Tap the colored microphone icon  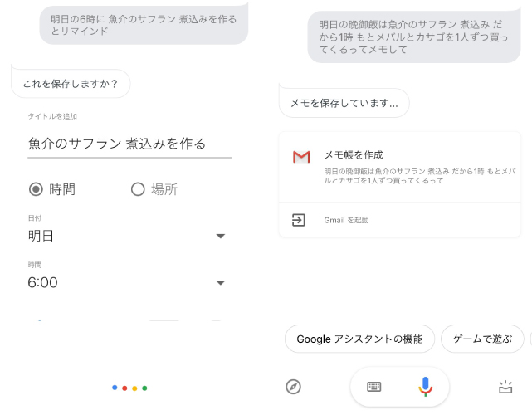coord(425,387)
